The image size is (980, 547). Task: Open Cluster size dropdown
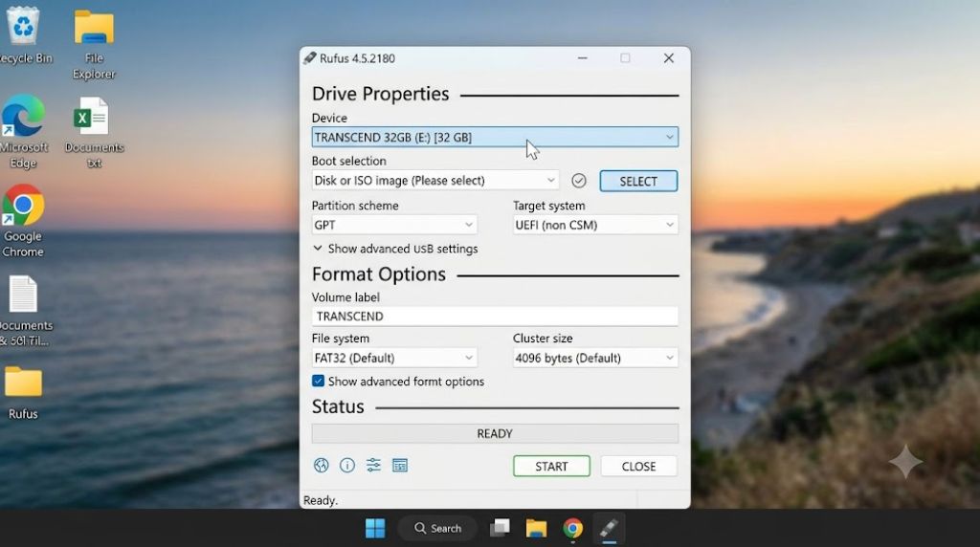click(x=595, y=358)
